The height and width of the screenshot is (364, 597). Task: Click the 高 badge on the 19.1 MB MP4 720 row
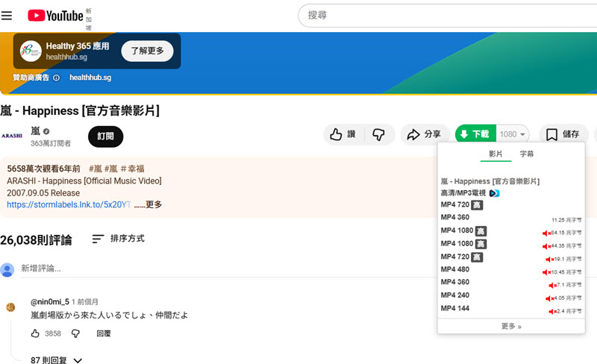click(x=477, y=257)
